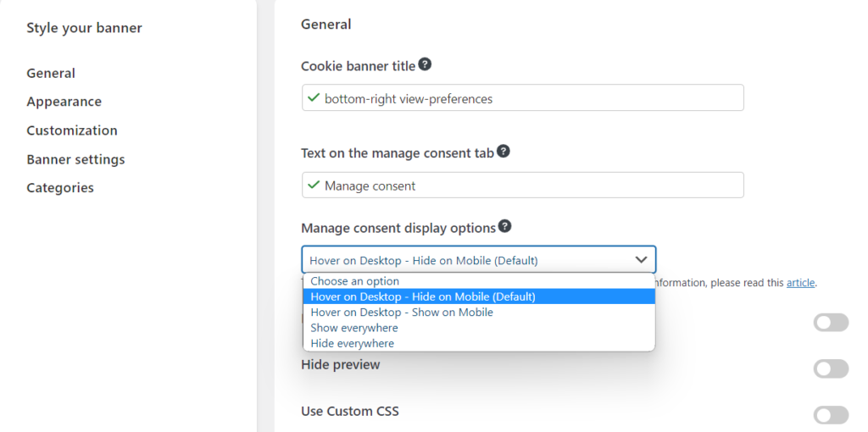This screenshot has height=432, width=868.
Task: Open the Appearance section in sidebar
Action: tap(64, 102)
